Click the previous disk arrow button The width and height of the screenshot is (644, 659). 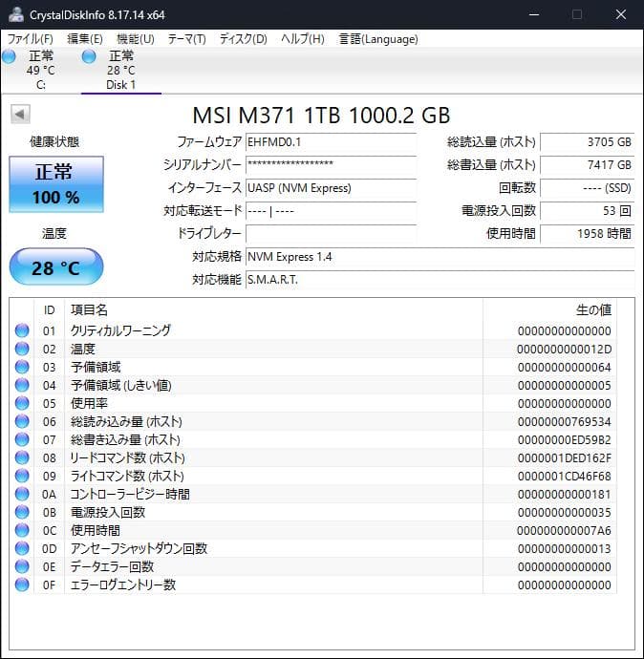pyautogui.click(x=20, y=114)
